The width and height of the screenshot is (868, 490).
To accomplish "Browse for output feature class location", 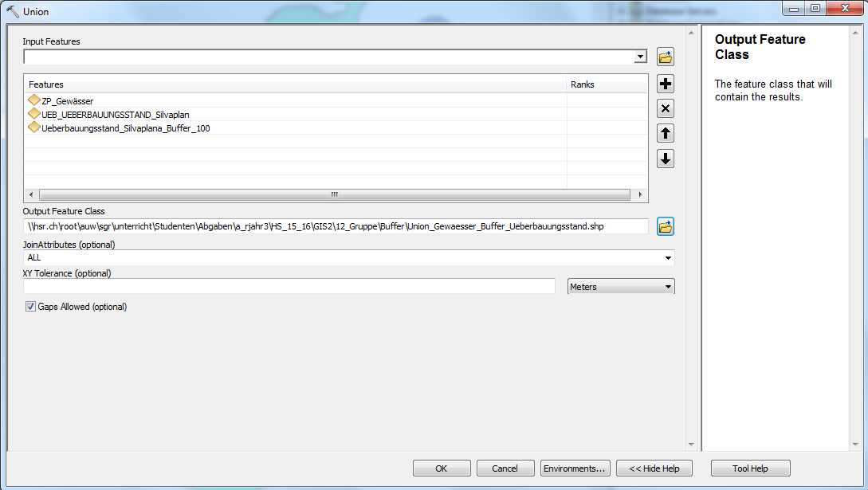I will click(x=666, y=226).
